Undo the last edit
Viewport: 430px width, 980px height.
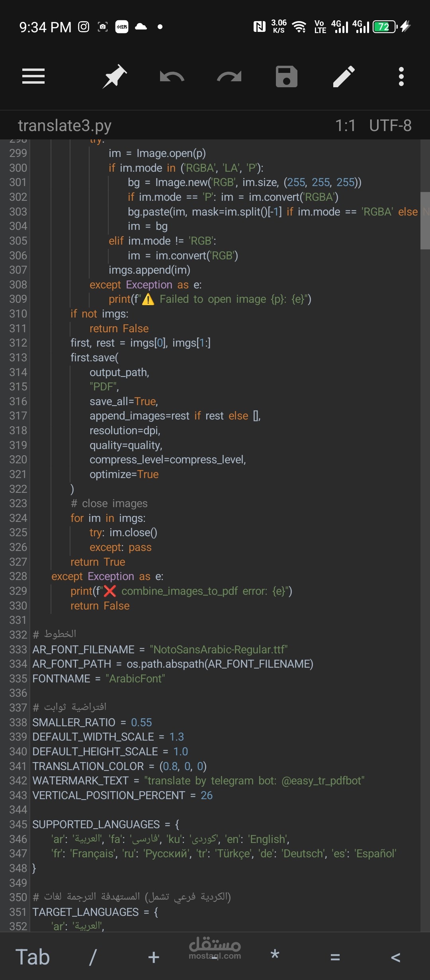click(172, 76)
